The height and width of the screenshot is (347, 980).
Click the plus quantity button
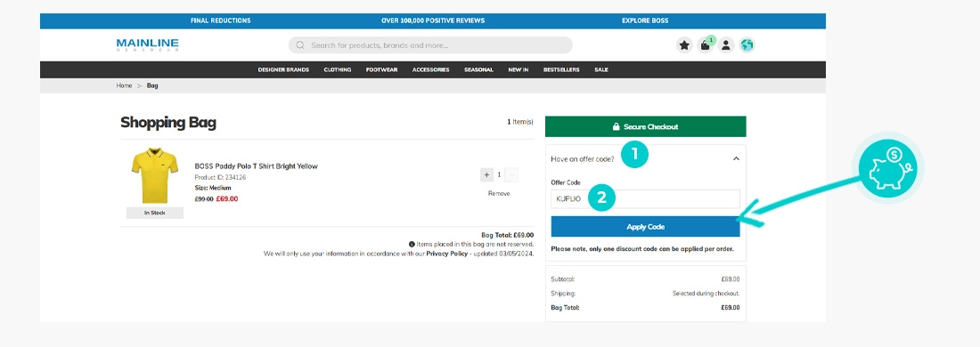pos(486,174)
